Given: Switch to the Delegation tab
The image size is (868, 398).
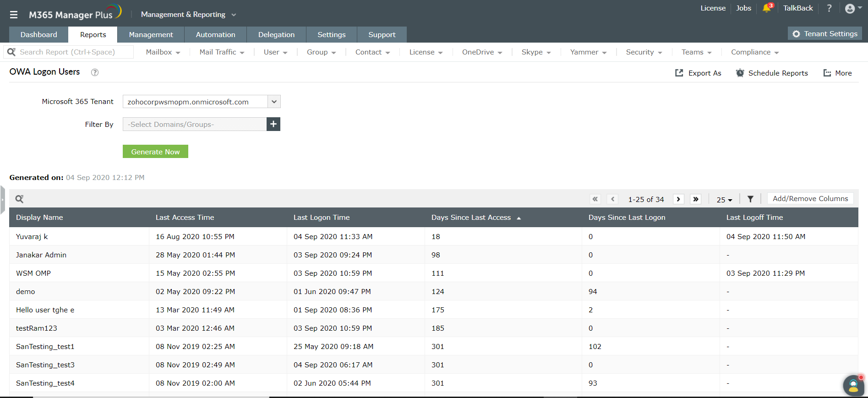Looking at the screenshot, I should tap(276, 35).
